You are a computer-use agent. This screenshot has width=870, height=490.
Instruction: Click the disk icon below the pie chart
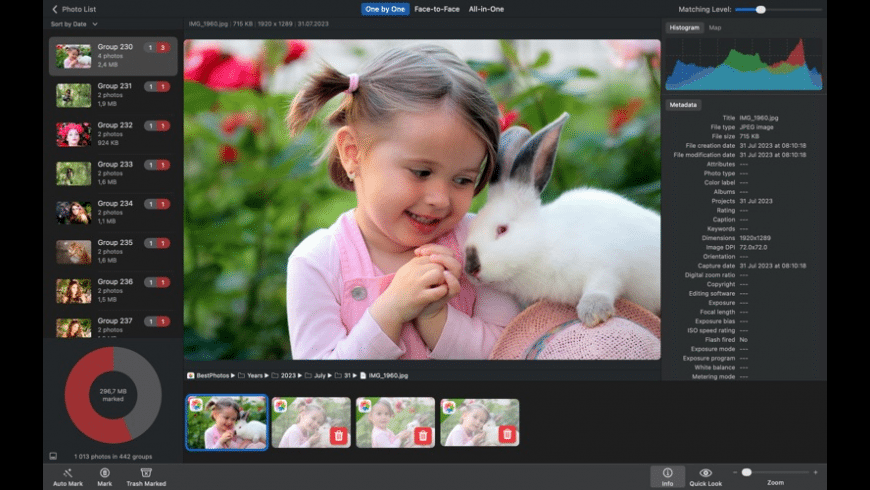coord(53,455)
